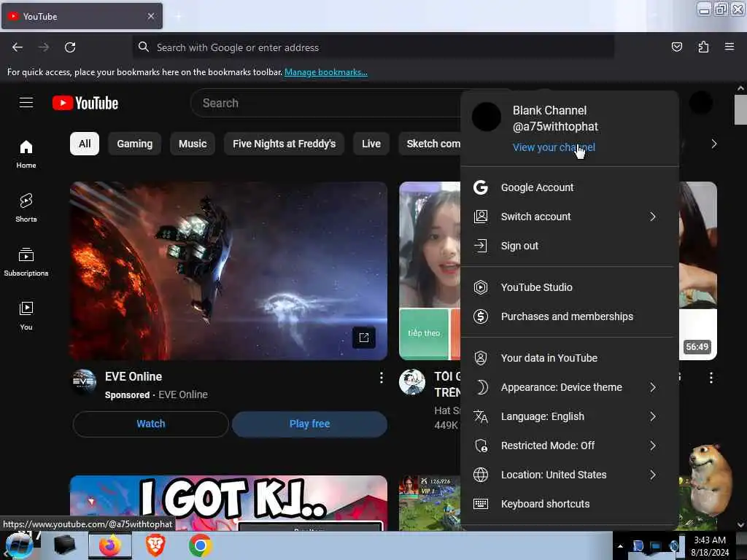This screenshot has height=560, width=747.
Task: Click Manage bookmarks link
Action: click(x=326, y=72)
